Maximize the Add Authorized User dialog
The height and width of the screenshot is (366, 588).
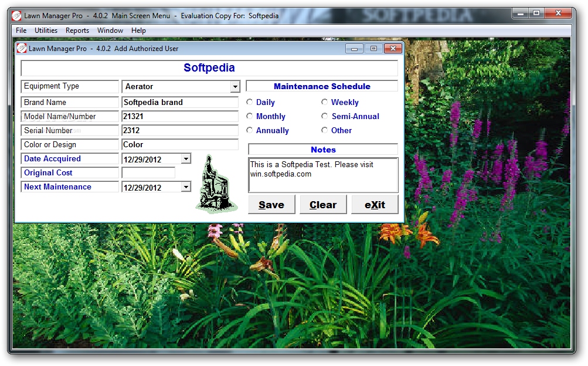click(373, 48)
